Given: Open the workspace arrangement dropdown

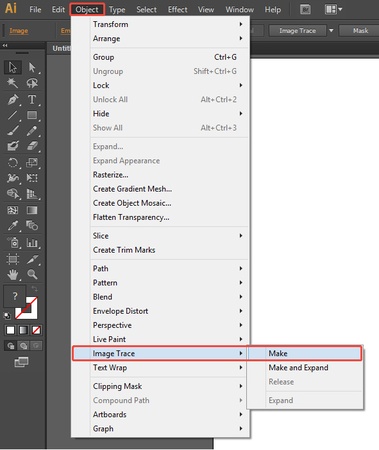Looking at the screenshot, I should tap(333, 9).
